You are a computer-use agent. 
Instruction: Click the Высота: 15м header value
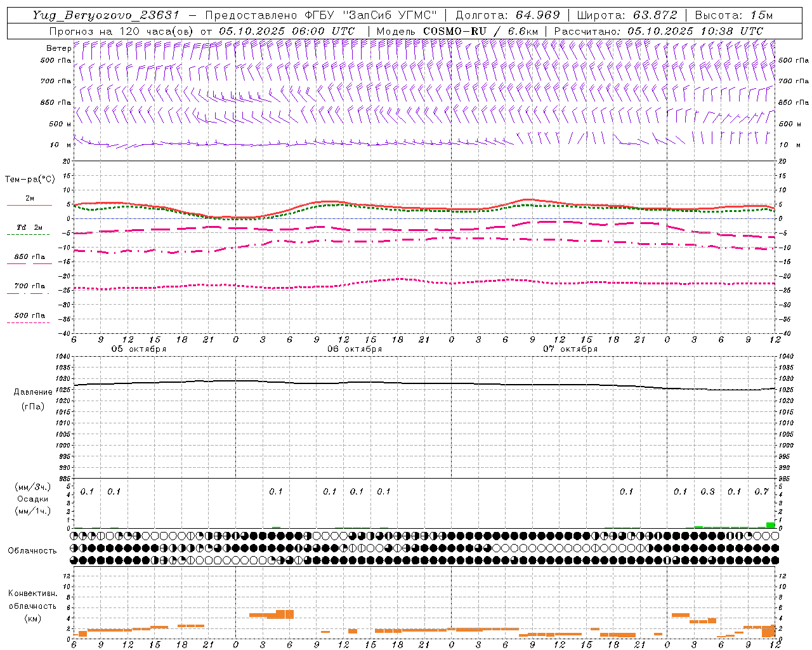[734, 15]
